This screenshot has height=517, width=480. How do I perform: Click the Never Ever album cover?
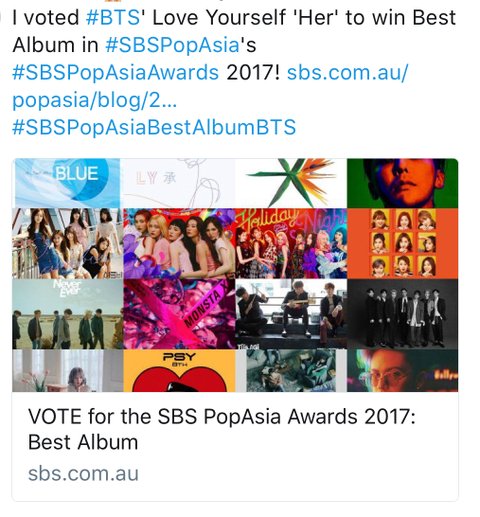(x=68, y=314)
